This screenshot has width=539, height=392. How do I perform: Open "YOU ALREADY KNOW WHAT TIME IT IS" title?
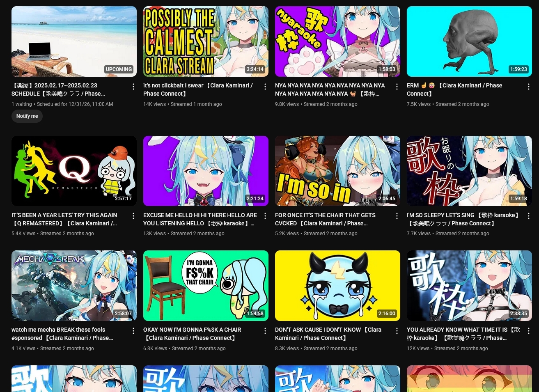point(463,334)
